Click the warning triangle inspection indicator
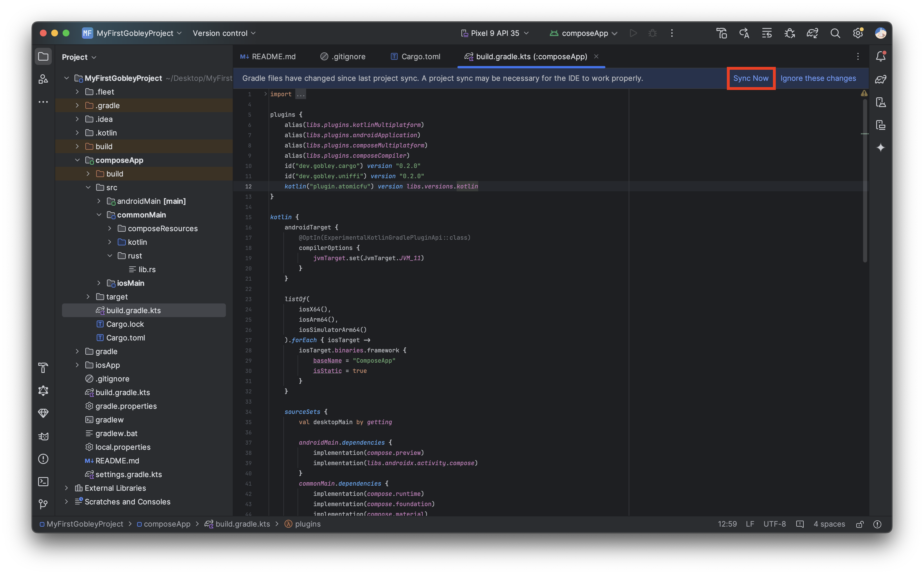This screenshot has height=575, width=924. 864,93
